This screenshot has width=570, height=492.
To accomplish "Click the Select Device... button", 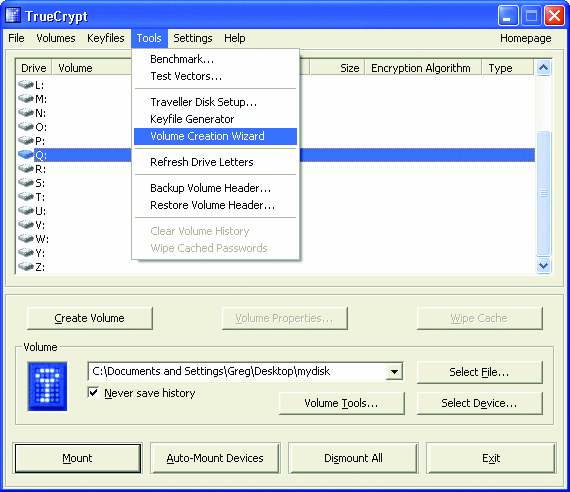I will (479, 403).
